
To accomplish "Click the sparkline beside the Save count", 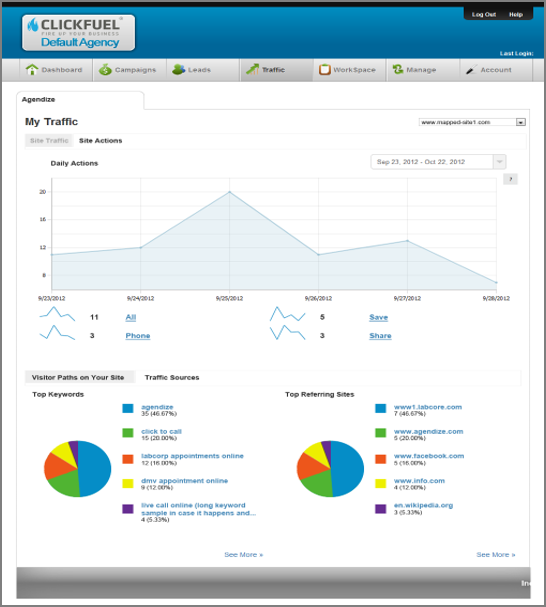I will pyautogui.click(x=287, y=314).
